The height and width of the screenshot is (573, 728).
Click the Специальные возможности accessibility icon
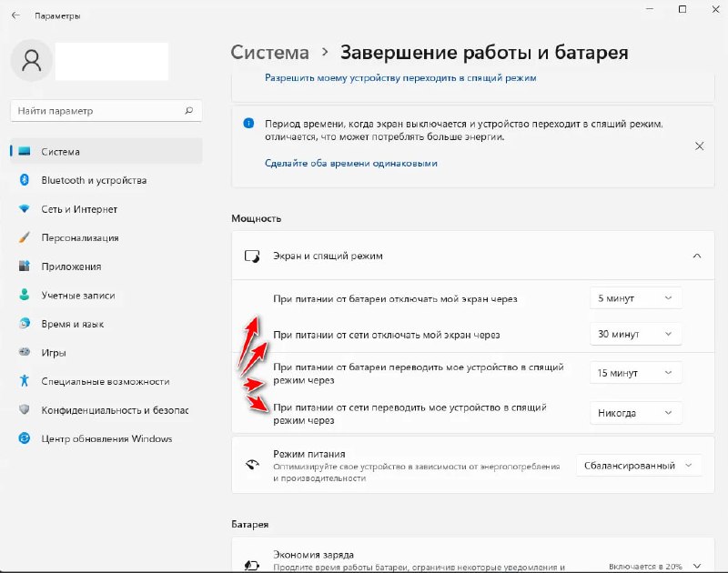click(x=25, y=381)
